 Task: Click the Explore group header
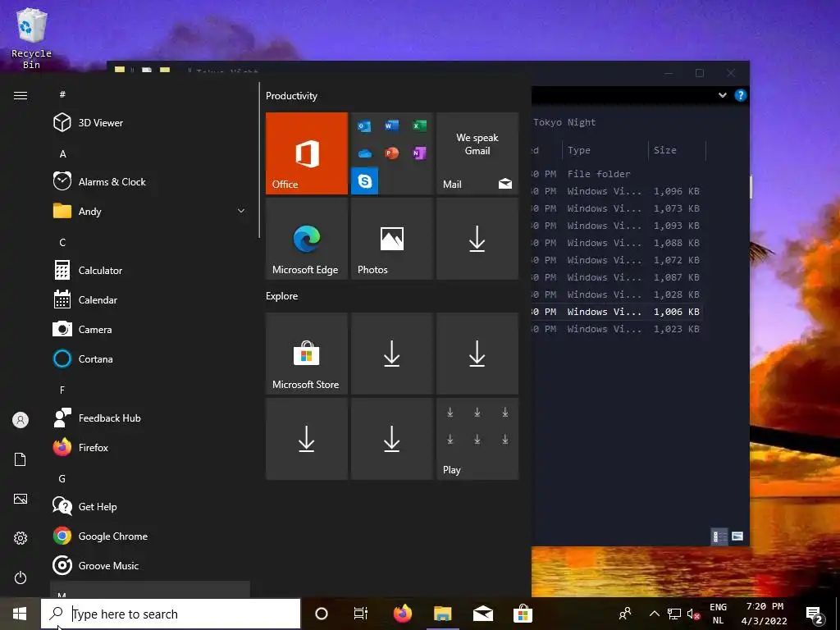pyautogui.click(x=282, y=296)
